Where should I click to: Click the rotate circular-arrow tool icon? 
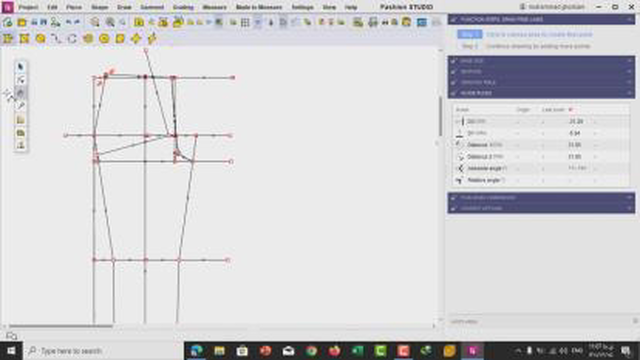[x=72, y=38]
